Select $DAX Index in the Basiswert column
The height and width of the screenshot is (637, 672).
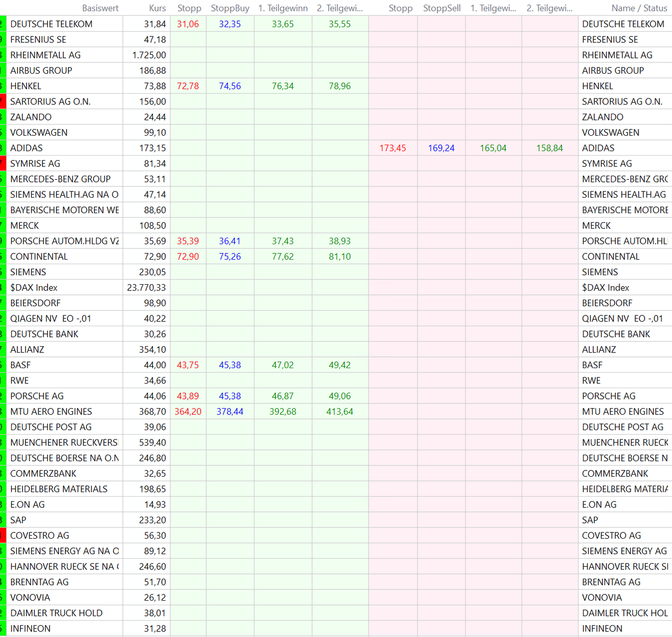[x=34, y=288]
